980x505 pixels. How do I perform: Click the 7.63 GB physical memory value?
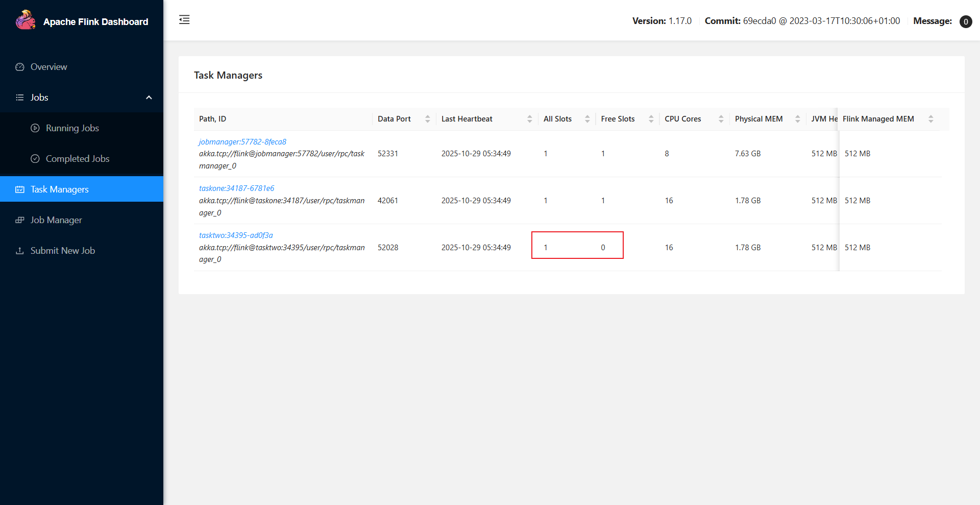748,154
